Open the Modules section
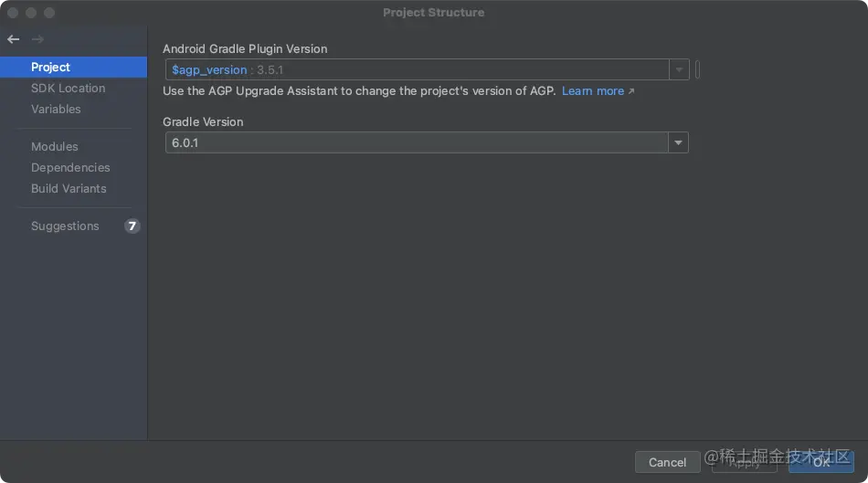Image resolution: width=868 pixels, height=483 pixels. pyautogui.click(x=55, y=147)
